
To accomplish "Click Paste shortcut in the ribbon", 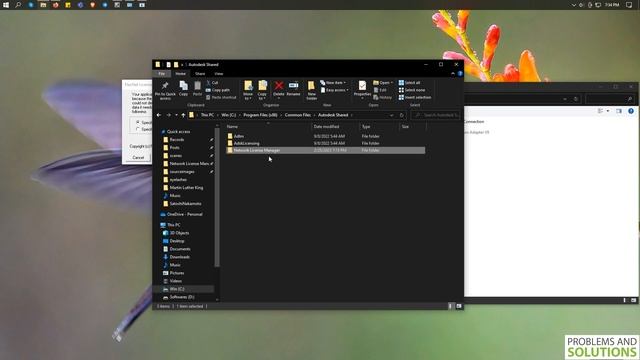I will pos(221,97).
